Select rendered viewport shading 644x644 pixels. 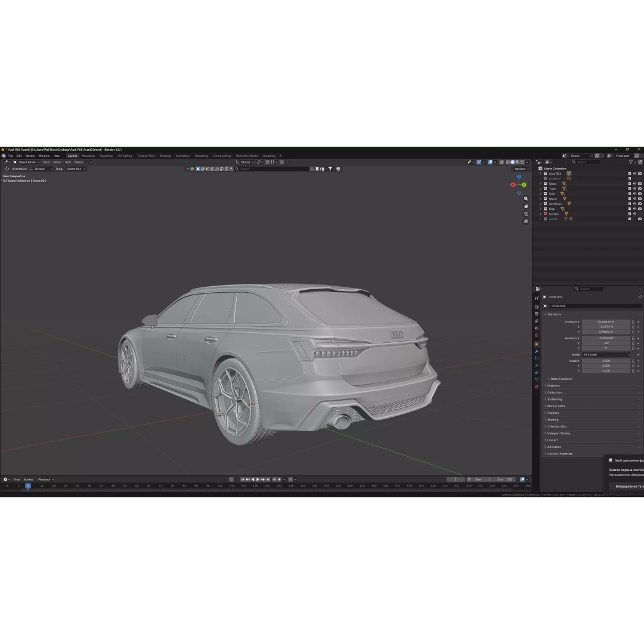pyautogui.click(x=522, y=162)
